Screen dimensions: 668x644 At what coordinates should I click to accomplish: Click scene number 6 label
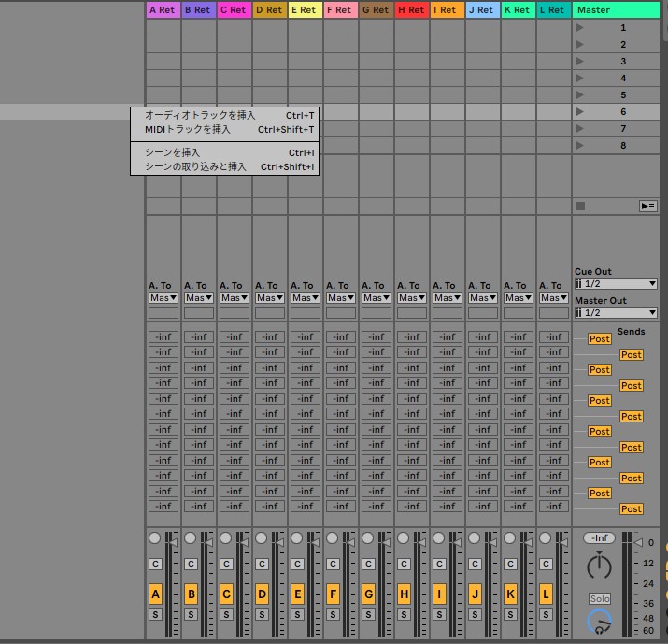[x=623, y=111]
